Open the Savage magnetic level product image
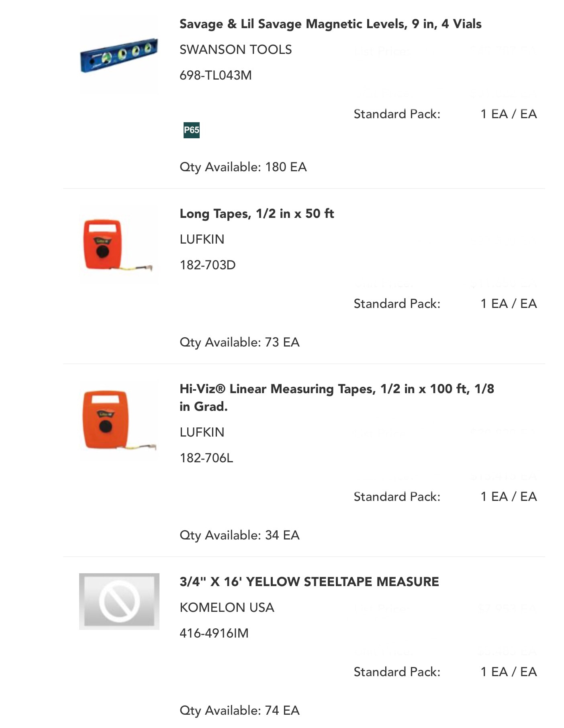 pyautogui.click(x=119, y=55)
